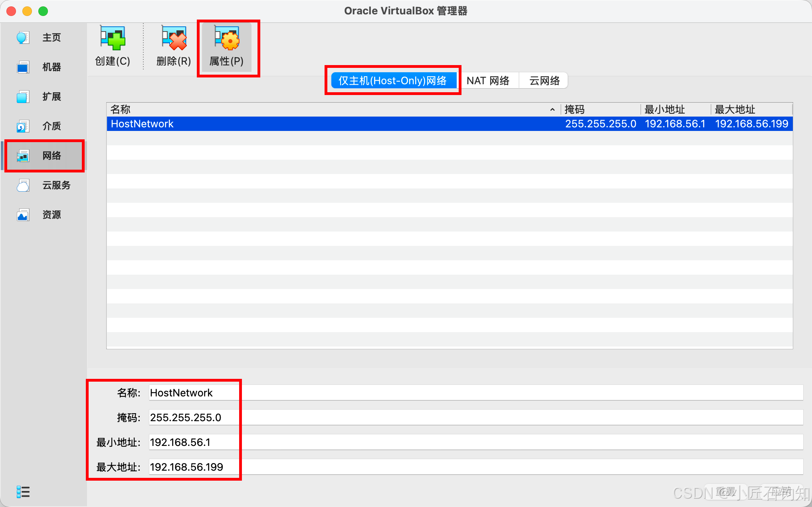The image size is (812, 507).
Task: Click the 最大地址 column header
Action: pyautogui.click(x=752, y=109)
